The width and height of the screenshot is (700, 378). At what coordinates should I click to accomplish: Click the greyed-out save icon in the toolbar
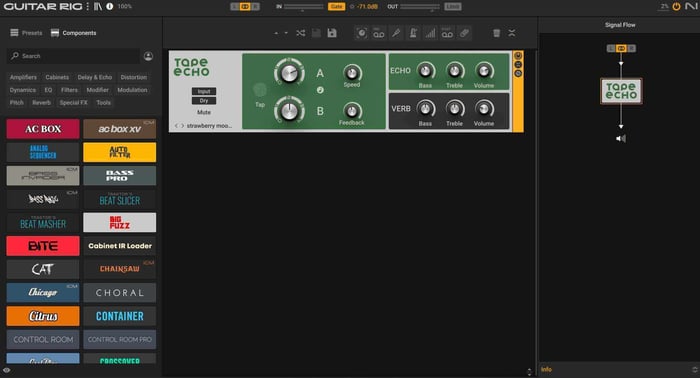[x=316, y=33]
